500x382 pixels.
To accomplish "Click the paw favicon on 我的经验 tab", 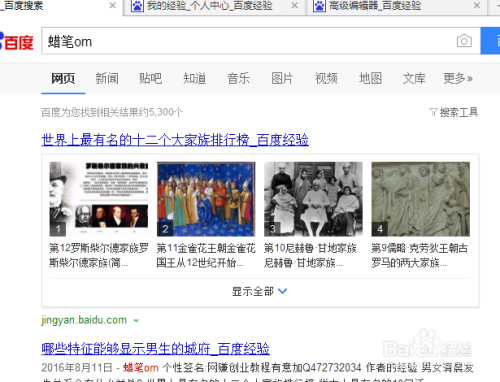I will 137,6.
